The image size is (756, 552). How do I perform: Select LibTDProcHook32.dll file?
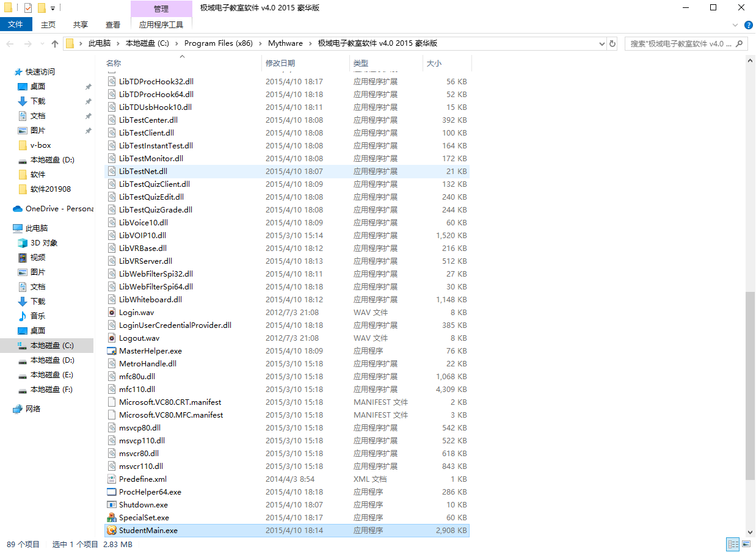[156, 82]
